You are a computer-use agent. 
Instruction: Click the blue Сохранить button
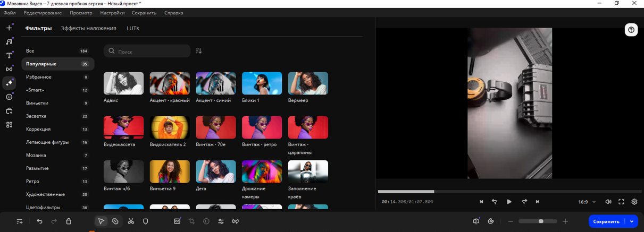click(606, 221)
